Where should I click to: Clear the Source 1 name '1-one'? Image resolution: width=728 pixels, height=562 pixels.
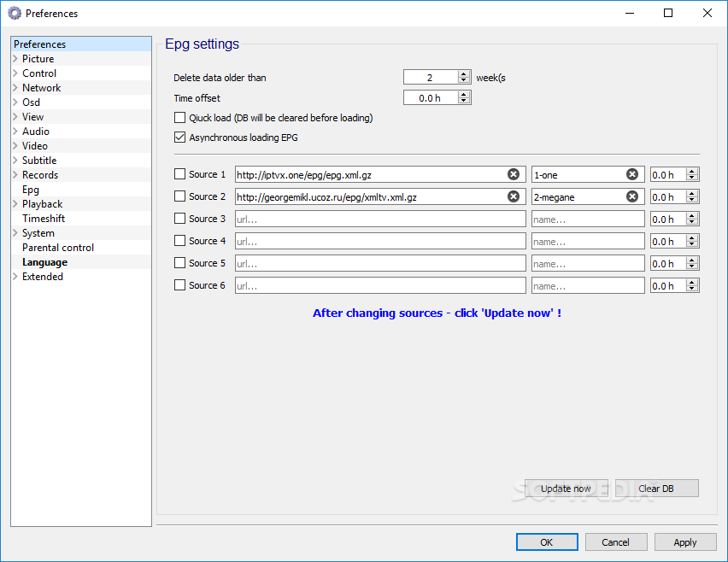[632, 174]
